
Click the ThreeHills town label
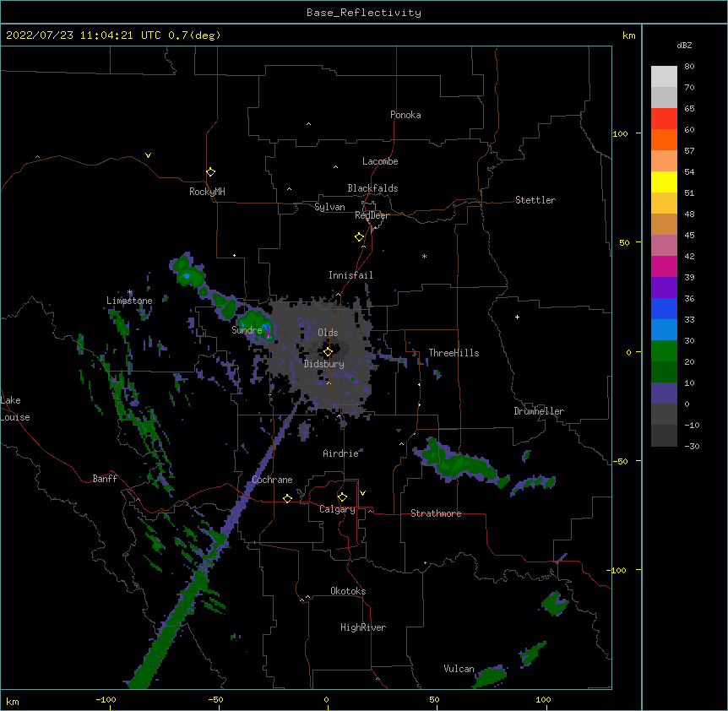[454, 353]
